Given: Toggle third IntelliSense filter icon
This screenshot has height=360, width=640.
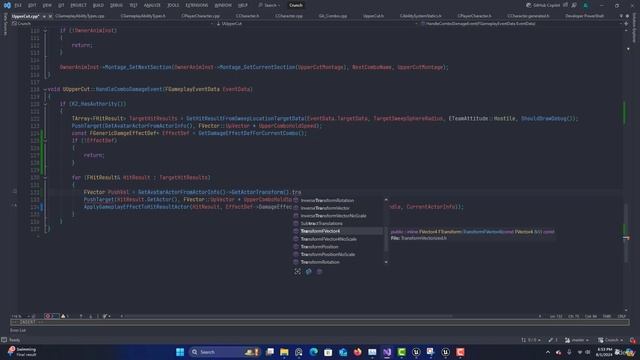Looking at the screenshot, I should 319,271.
